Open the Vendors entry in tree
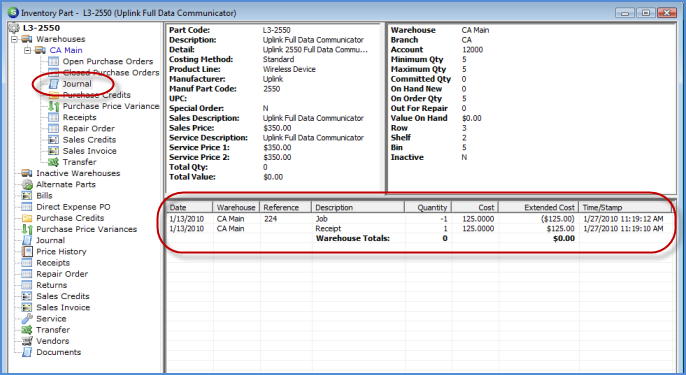 click(x=52, y=341)
